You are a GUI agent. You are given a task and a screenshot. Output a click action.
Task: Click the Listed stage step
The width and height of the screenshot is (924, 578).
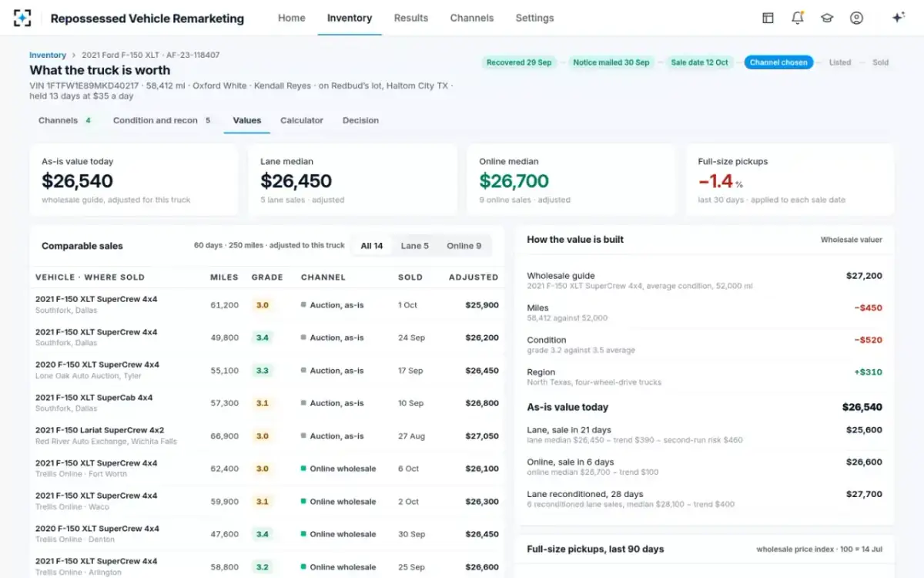pyautogui.click(x=840, y=62)
